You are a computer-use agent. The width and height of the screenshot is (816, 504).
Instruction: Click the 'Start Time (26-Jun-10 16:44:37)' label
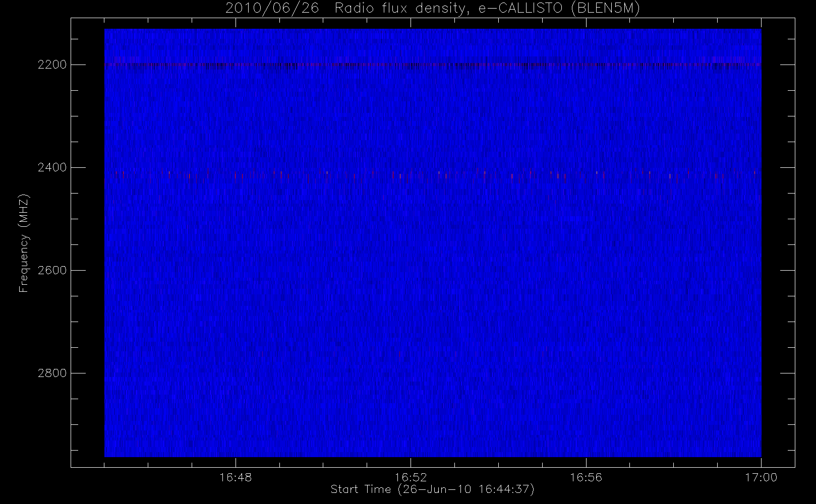[432, 489]
